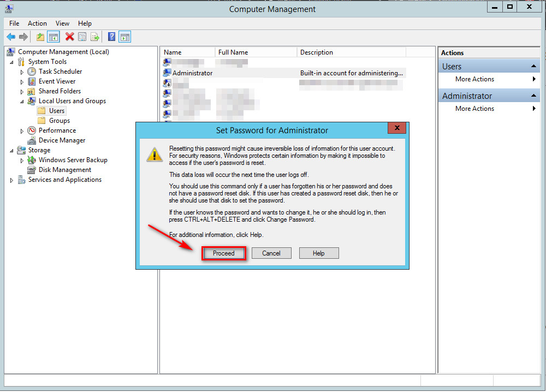
Task: Click the Export List toolbar icon
Action: (94, 37)
